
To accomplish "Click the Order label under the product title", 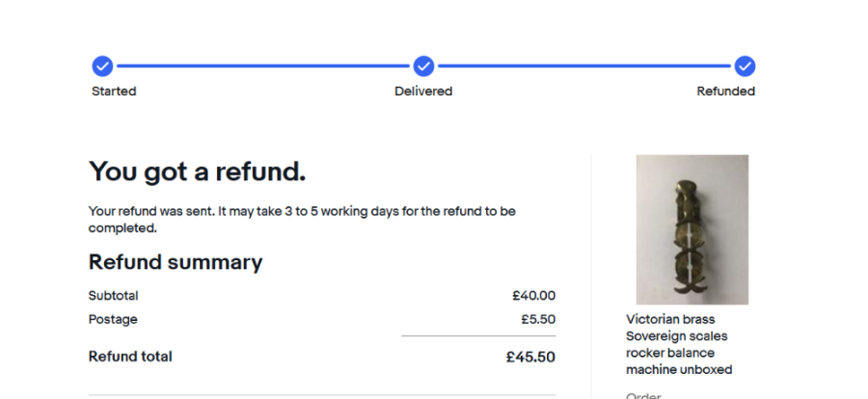I will coord(642,395).
